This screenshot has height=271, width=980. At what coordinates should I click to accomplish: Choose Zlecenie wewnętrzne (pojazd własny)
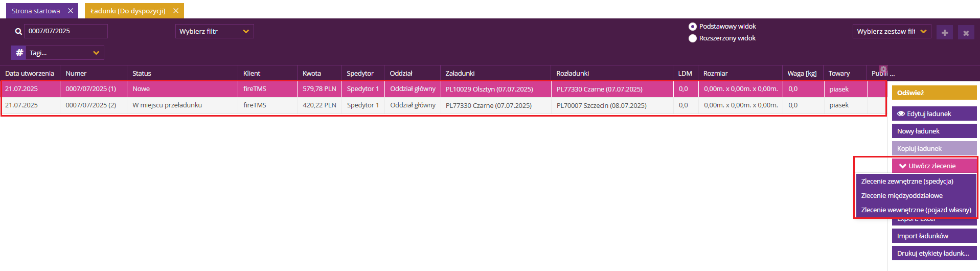916,210
